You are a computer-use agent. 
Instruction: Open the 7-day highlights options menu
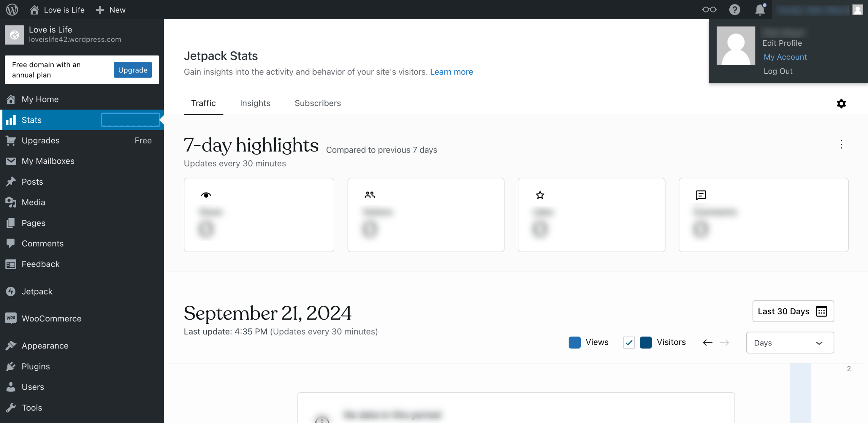pyautogui.click(x=841, y=144)
